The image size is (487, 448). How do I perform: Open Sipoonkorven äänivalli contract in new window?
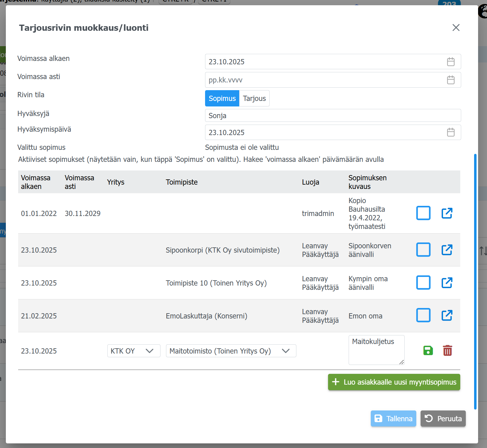point(447,250)
